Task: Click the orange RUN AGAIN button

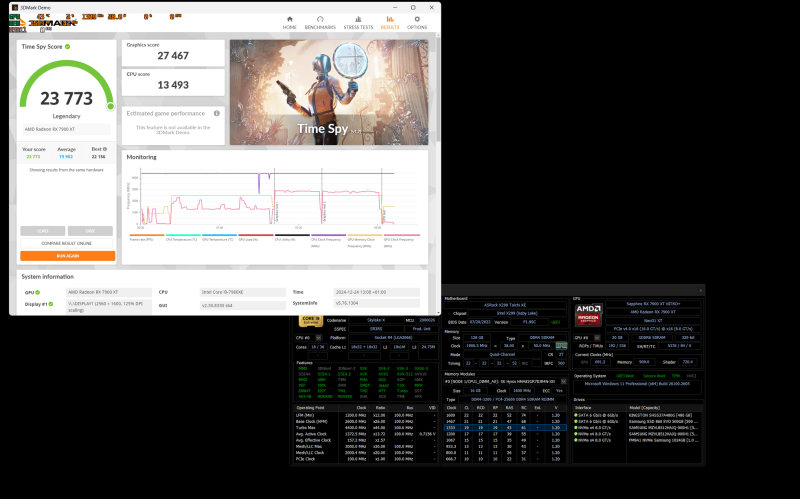Action: point(67,256)
